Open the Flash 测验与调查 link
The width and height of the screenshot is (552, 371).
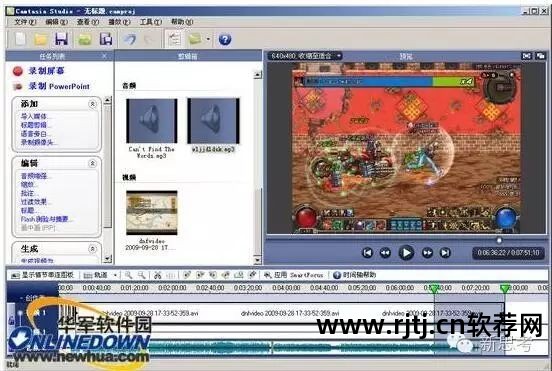[45, 219]
